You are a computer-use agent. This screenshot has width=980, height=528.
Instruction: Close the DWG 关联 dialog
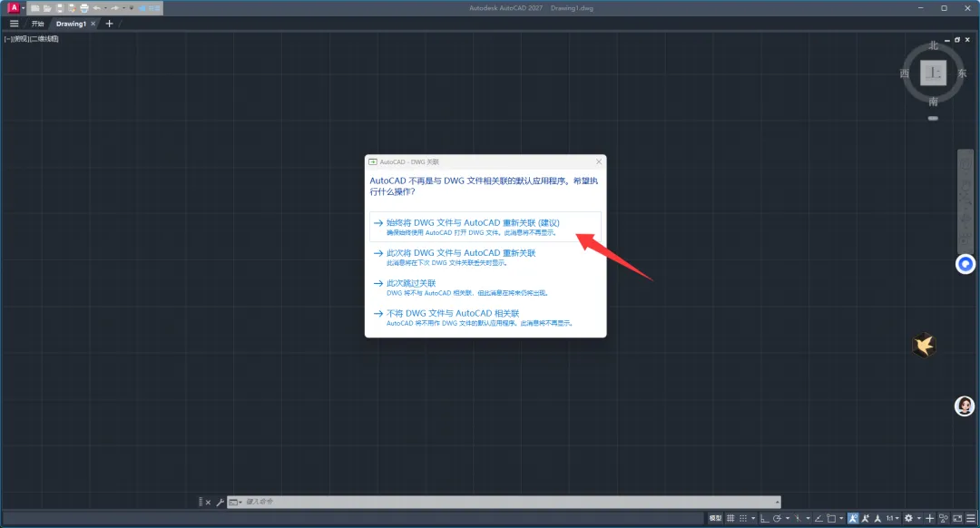click(599, 161)
